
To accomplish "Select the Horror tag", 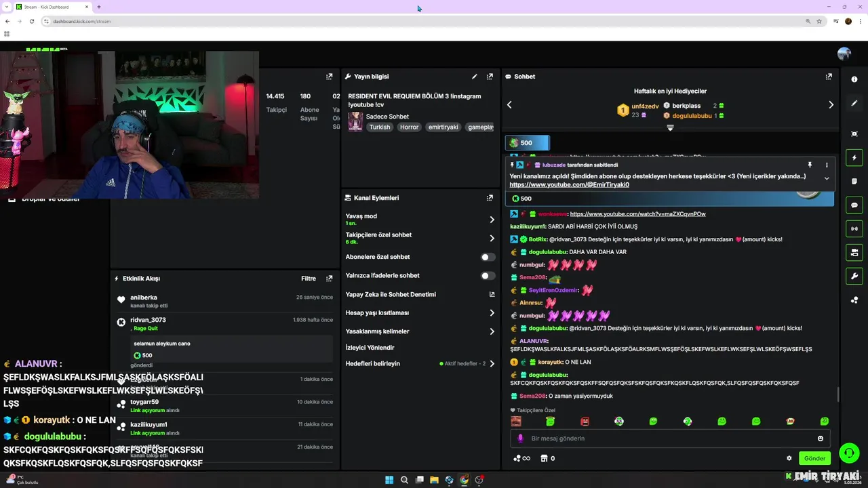I will (x=409, y=127).
